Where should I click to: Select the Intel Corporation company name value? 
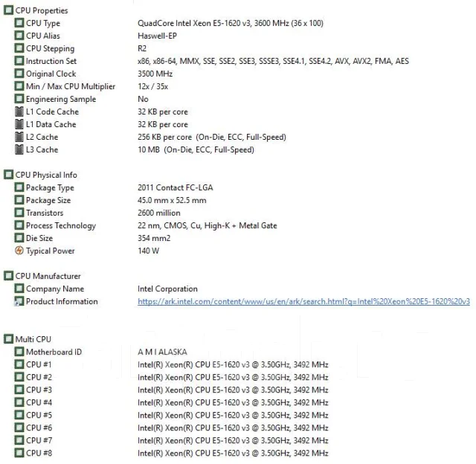point(167,289)
